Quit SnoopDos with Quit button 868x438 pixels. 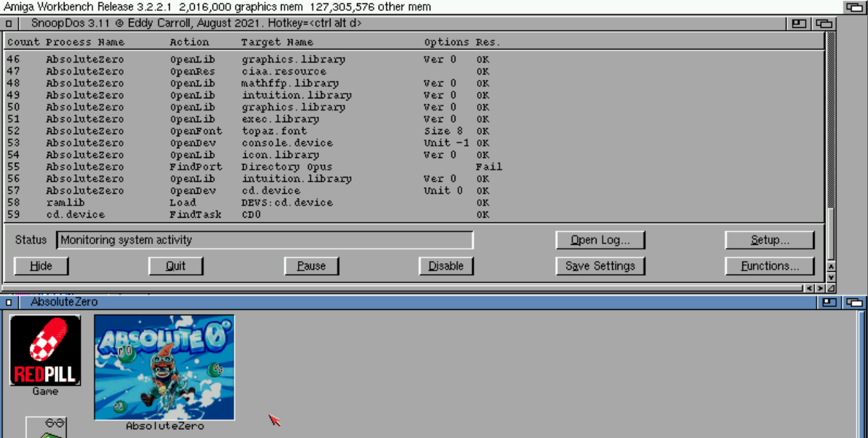click(176, 266)
